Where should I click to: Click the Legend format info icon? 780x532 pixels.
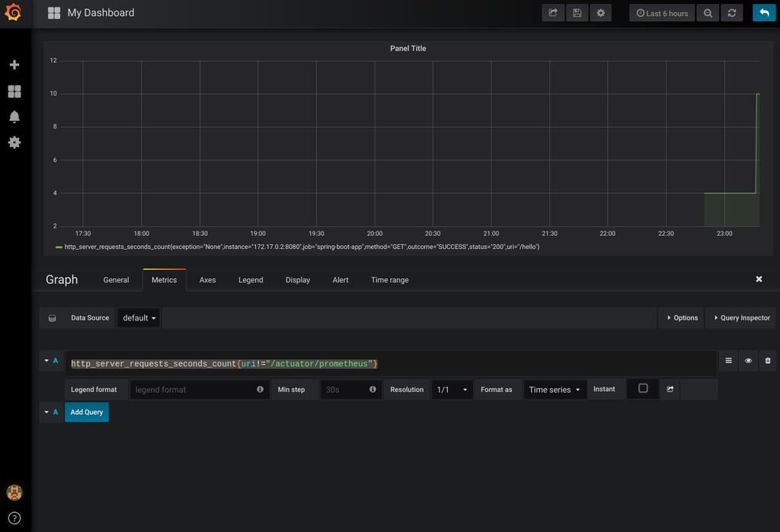coord(261,390)
